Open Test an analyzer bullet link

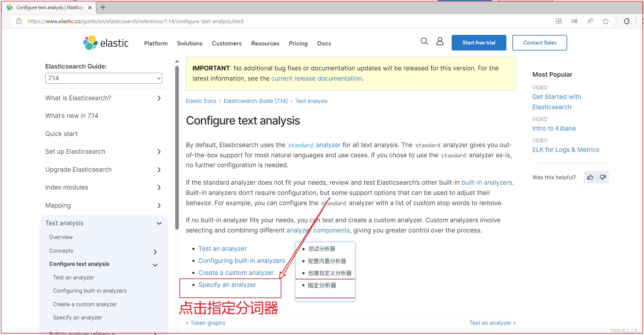click(222, 249)
